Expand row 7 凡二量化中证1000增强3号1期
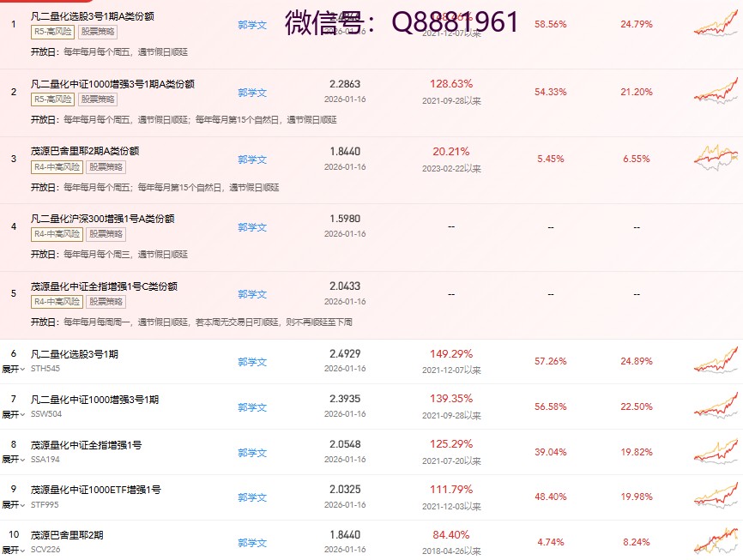The height and width of the screenshot is (560, 743). coord(13,414)
